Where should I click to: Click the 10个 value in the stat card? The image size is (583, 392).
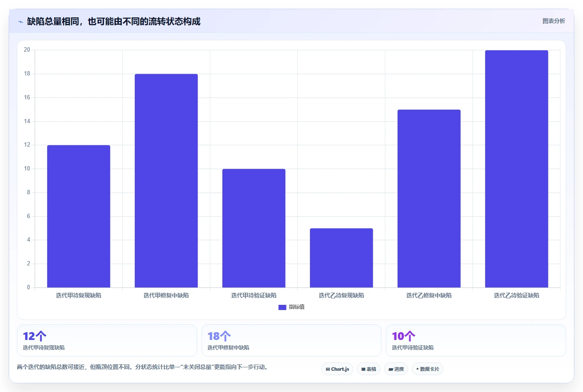point(404,336)
